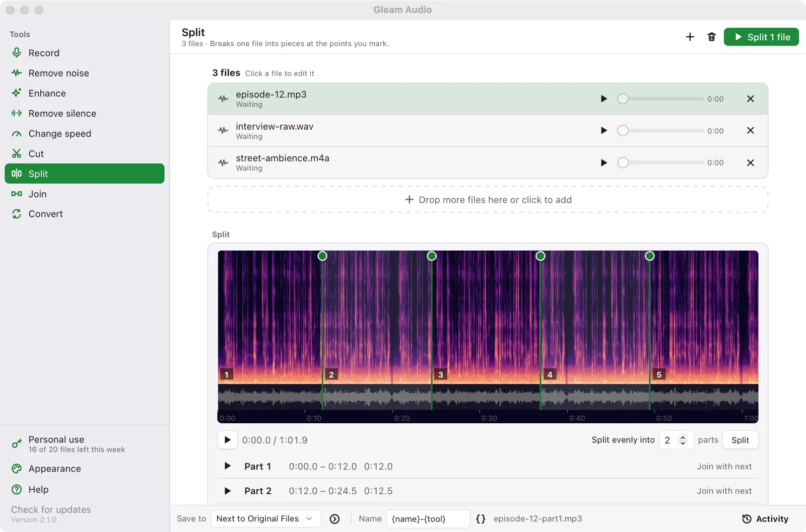Remove interview-raw.wav from the list

pos(750,130)
